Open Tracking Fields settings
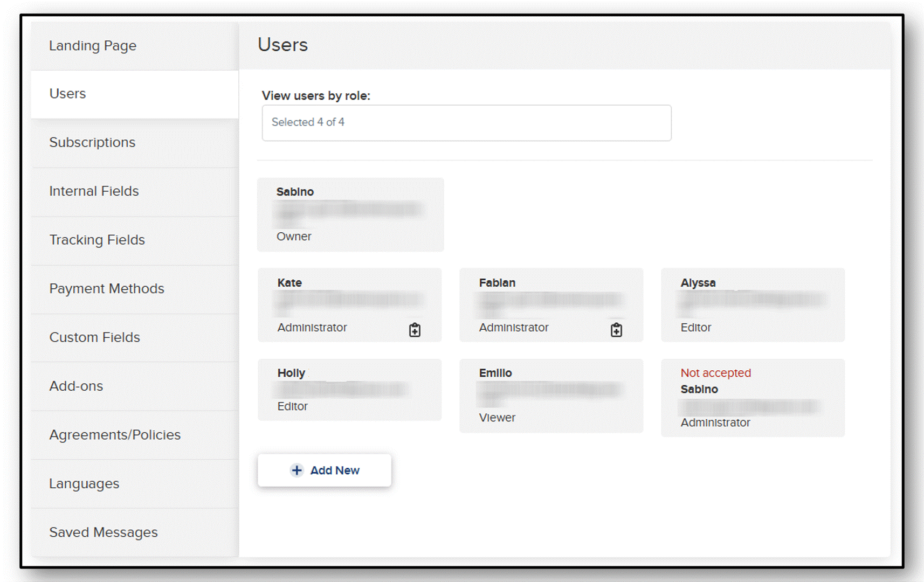This screenshot has height=582, width=924. pyautogui.click(x=135, y=240)
